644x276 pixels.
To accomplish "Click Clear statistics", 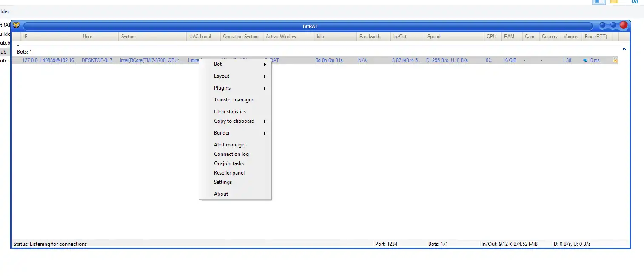I will (230, 112).
